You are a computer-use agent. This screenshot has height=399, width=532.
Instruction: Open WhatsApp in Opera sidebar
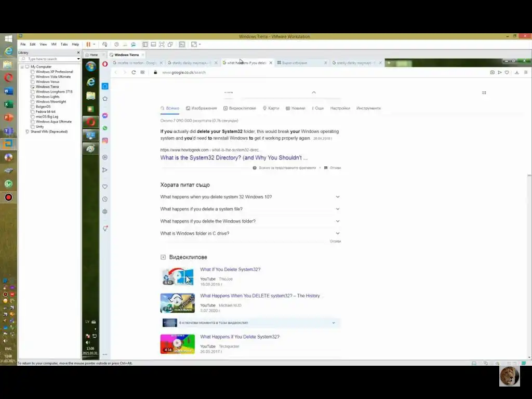tap(105, 128)
